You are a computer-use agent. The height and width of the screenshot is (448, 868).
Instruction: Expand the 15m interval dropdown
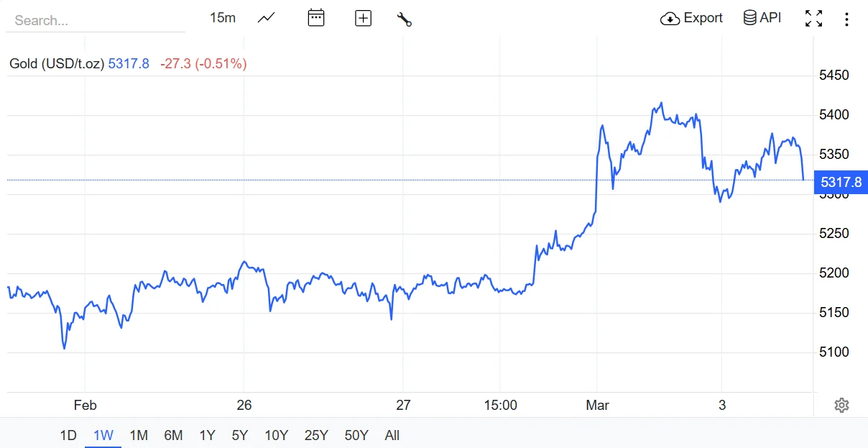(x=223, y=18)
